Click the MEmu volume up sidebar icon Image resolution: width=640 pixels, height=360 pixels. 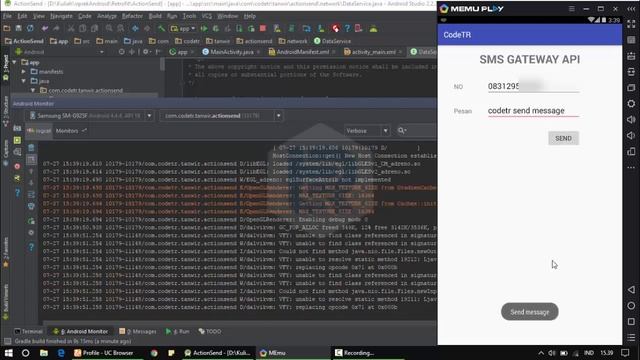tap(631, 120)
